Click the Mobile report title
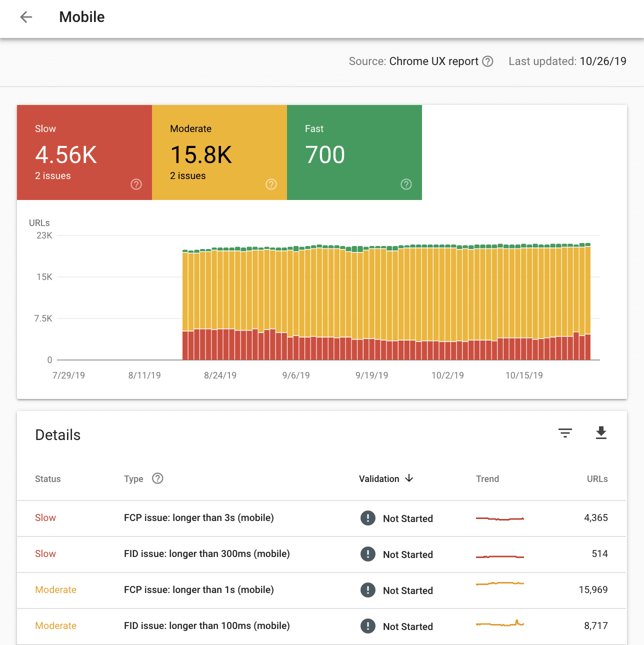644x645 pixels. [x=81, y=16]
